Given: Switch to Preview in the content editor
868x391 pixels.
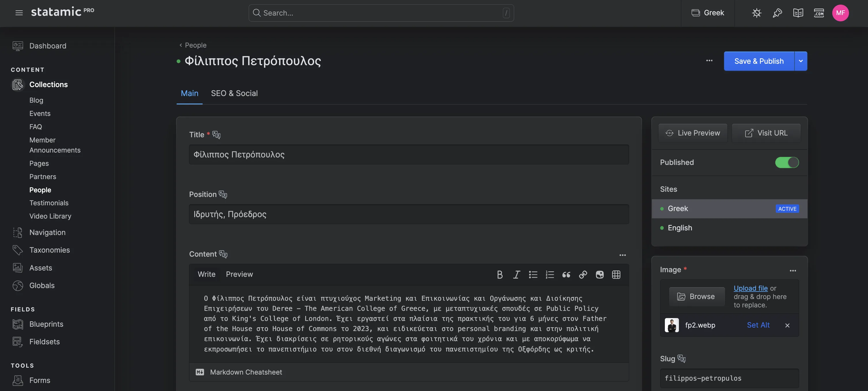Looking at the screenshot, I should (x=239, y=274).
